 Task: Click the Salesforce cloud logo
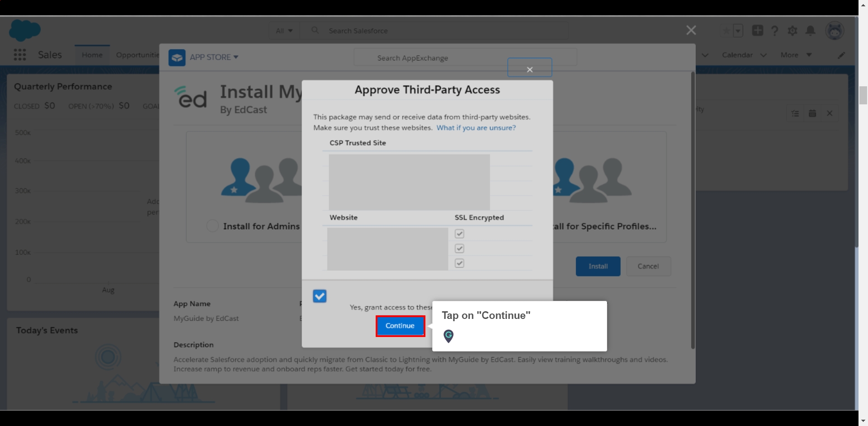25,30
